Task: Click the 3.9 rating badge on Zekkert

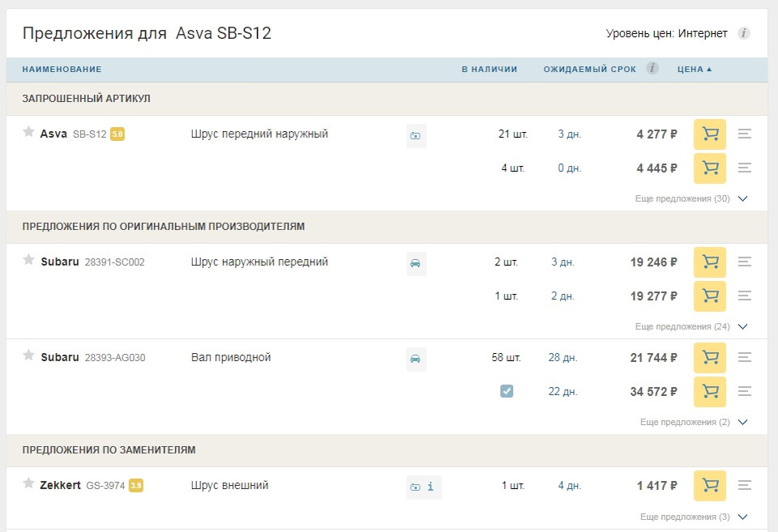Action: (136, 485)
